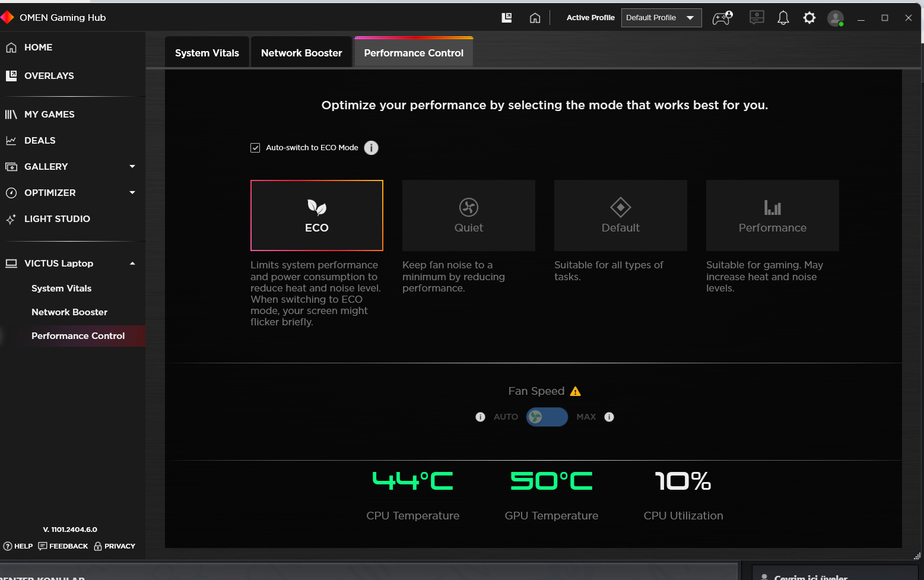
Task: Click the window resize grip
Action: click(917, 556)
